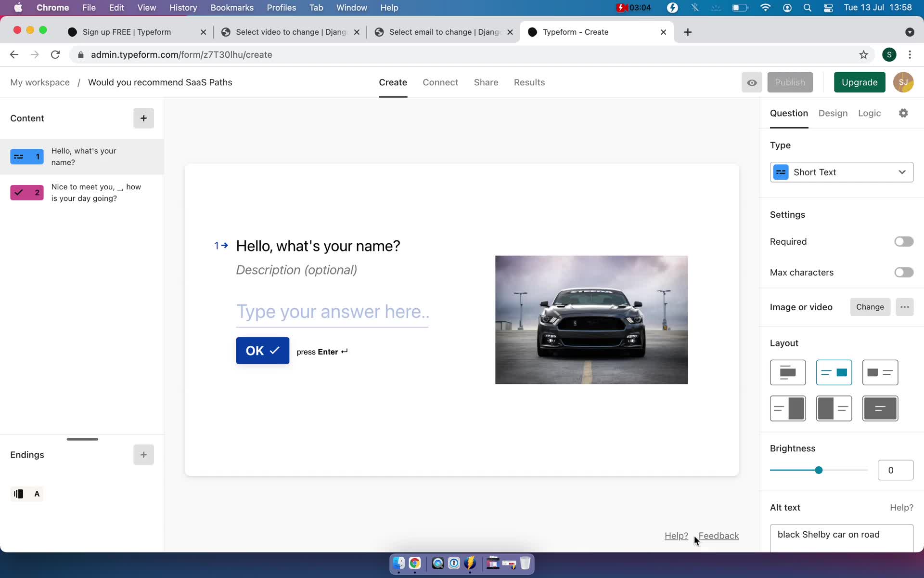Drag the Brightness slider control
This screenshot has width=924, height=578.
click(819, 470)
